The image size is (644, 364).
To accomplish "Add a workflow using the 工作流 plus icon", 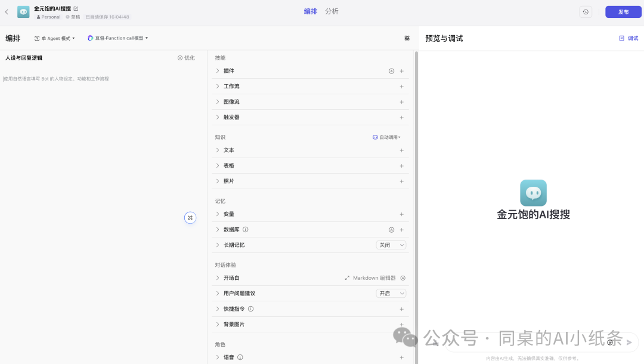I will (x=401, y=86).
